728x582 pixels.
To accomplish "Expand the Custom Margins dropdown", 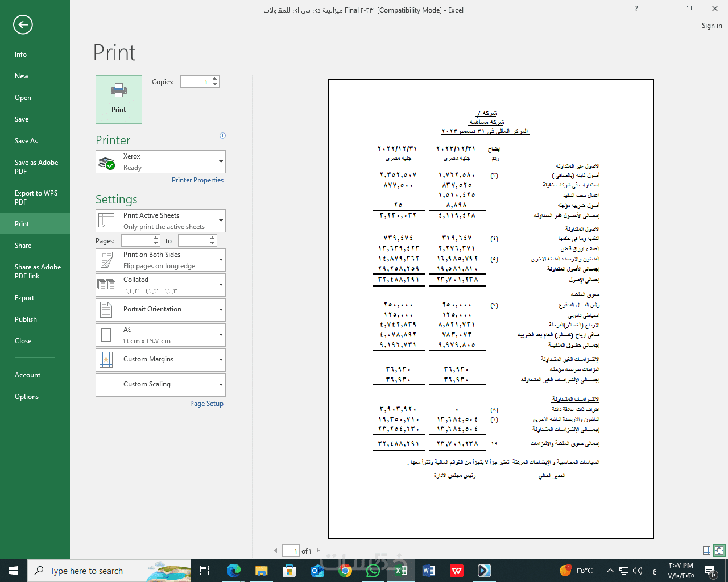I will pyautogui.click(x=160, y=360).
